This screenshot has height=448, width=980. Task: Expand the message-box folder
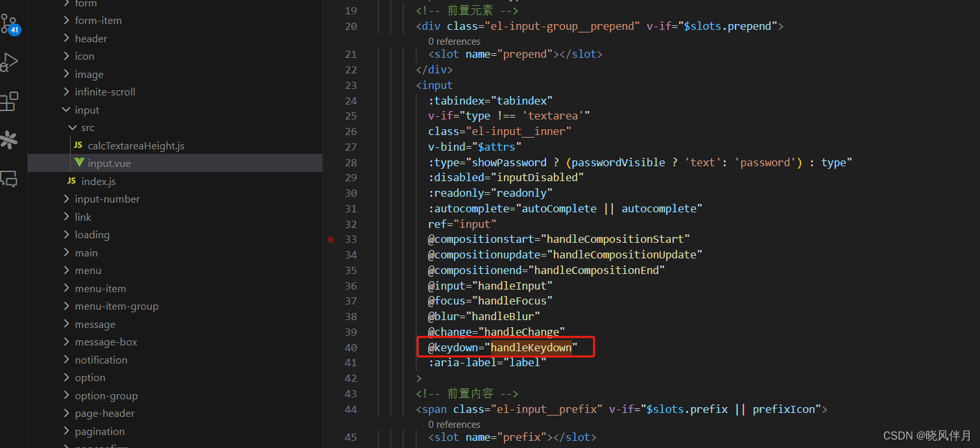pyautogui.click(x=106, y=342)
